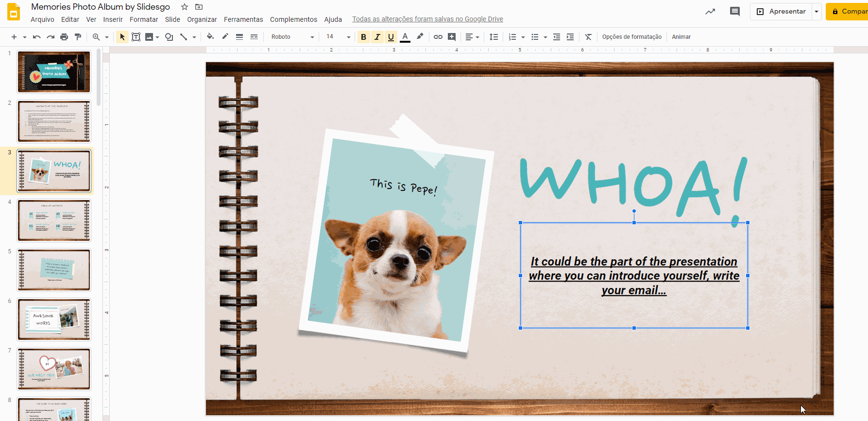Open the Slide menu
The image size is (868, 421).
(172, 19)
